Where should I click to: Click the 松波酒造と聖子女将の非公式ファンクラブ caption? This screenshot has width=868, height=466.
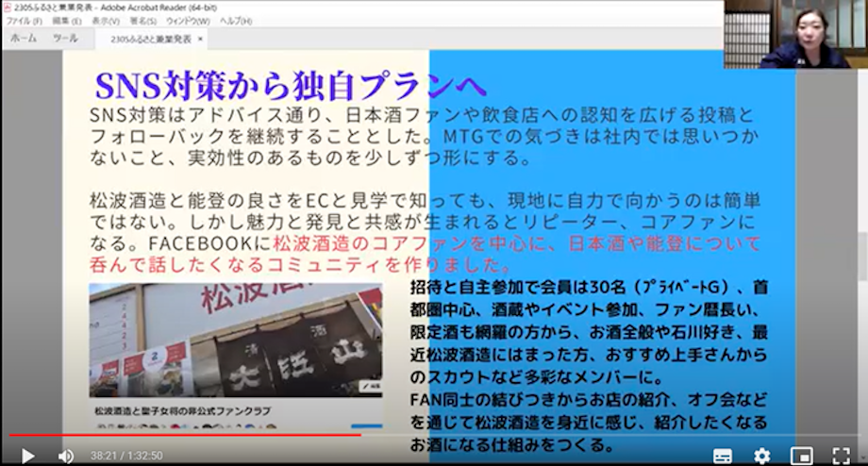pos(183,411)
